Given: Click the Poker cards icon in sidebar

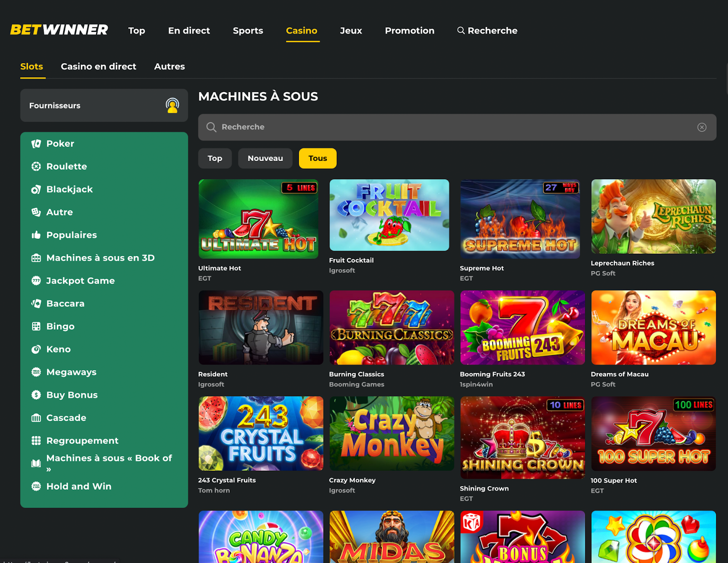Looking at the screenshot, I should click(36, 144).
